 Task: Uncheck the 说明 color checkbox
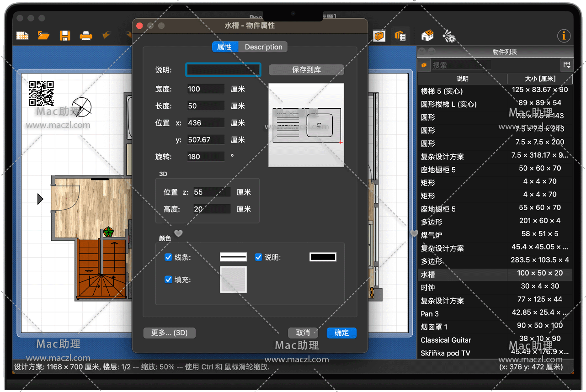point(258,257)
